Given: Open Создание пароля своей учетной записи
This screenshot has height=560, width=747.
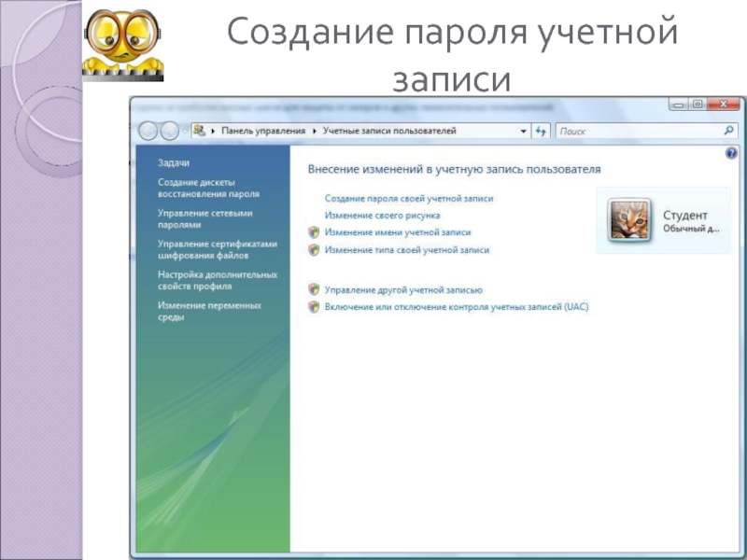Looking at the screenshot, I should click(409, 199).
